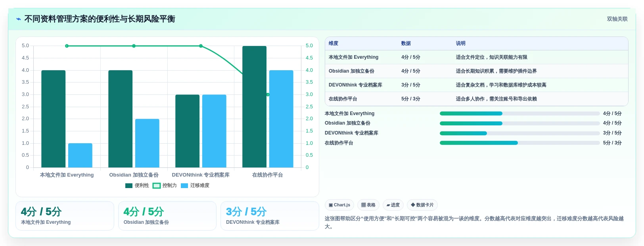
Task: Click the 便利性 bar for 在线协作平台
Action: tap(255, 107)
